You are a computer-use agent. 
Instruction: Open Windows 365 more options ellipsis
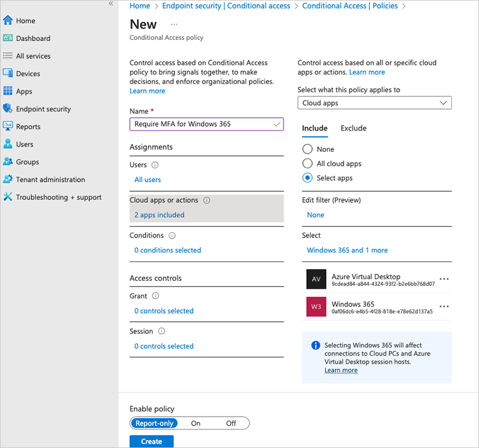pyautogui.click(x=444, y=306)
